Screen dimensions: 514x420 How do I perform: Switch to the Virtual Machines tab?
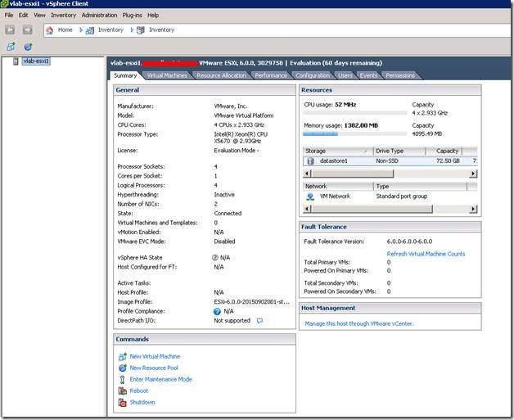166,75
